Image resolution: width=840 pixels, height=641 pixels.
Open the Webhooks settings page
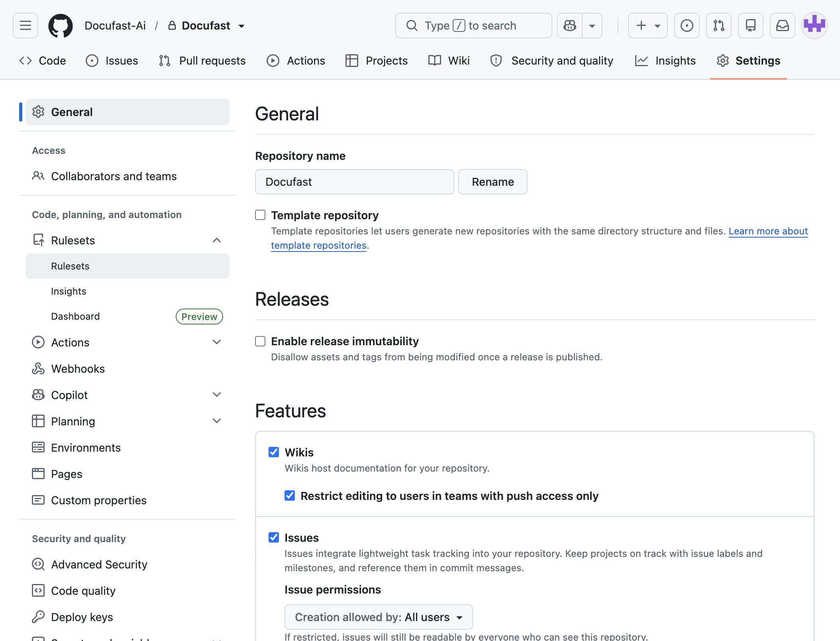(128, 369)
